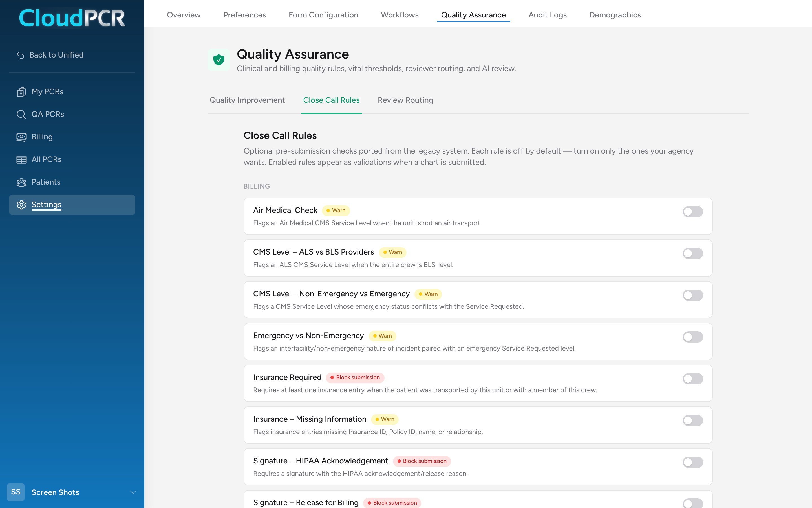The width and height of the screenshot is (812, 508).
Task: Click the green shield Quality Assurance icon
Action: coord(219,60)
